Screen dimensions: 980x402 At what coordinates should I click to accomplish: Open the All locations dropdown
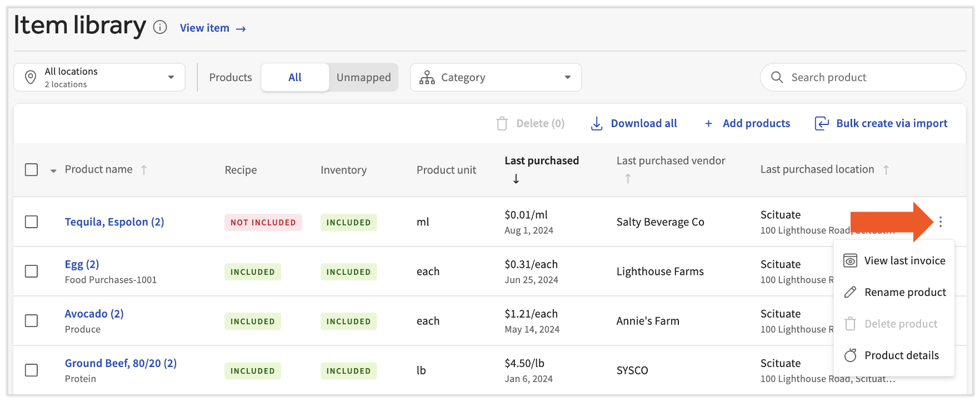coord(99,77)
